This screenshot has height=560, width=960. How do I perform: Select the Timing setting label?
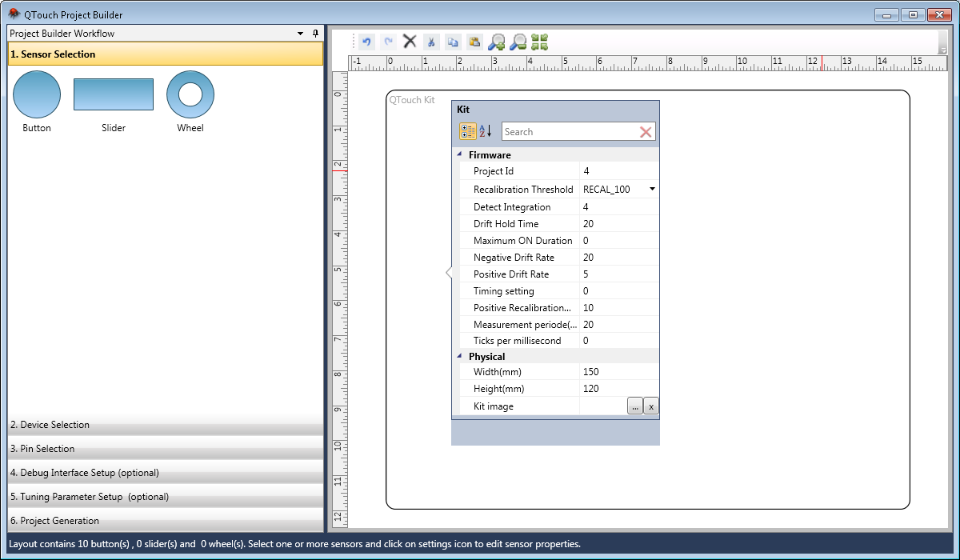point(504,291)
